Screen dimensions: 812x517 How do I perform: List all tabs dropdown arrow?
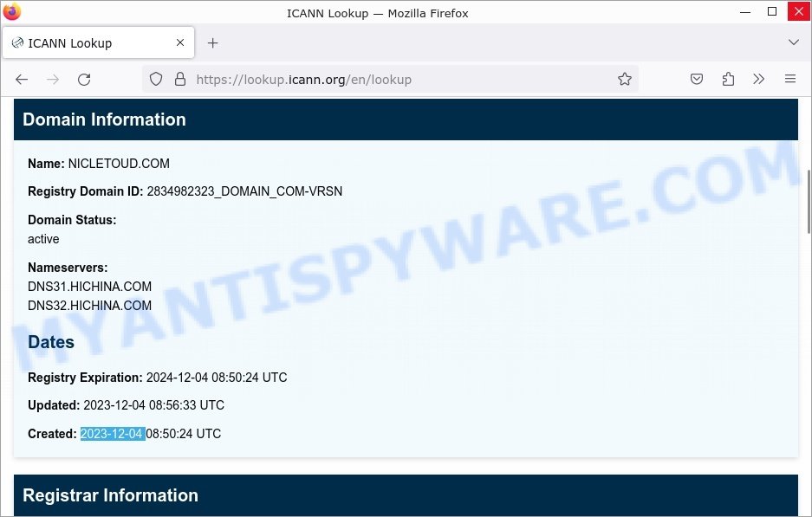coord(793,42)
